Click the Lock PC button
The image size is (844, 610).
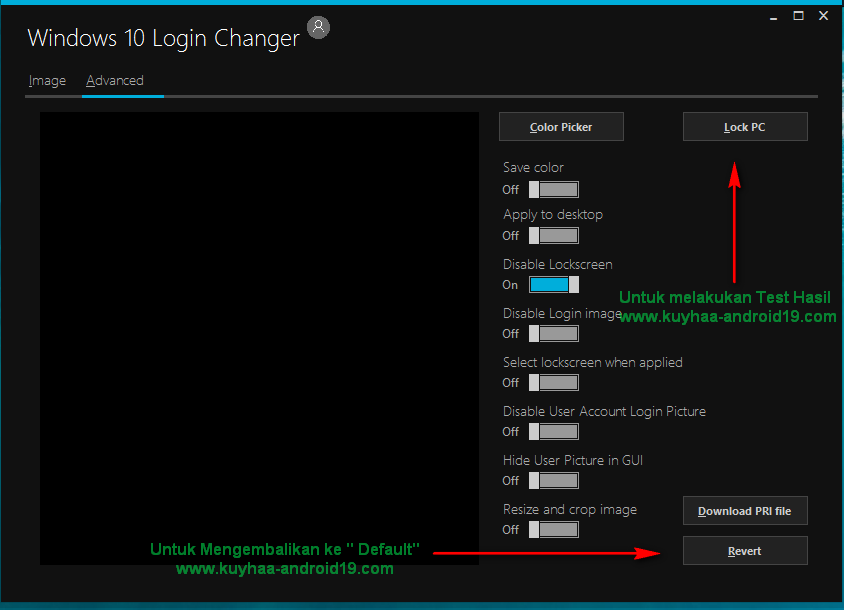coord(745,127)
